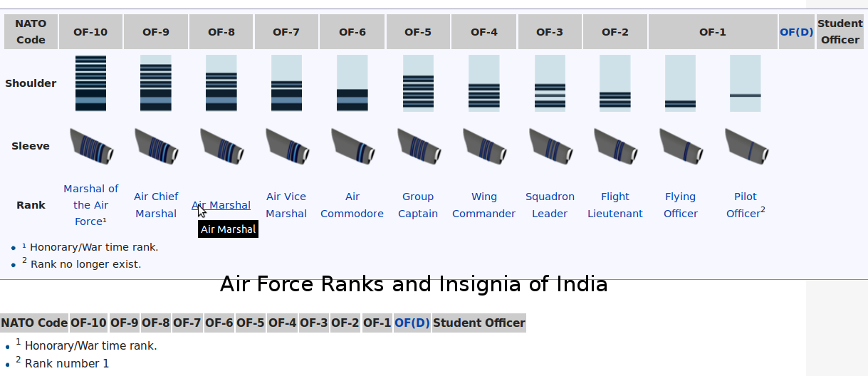Open the Marshal of the Air Force shoulder insignia
The height and width of the screenshot is (376, 868).
pos(90,83)
